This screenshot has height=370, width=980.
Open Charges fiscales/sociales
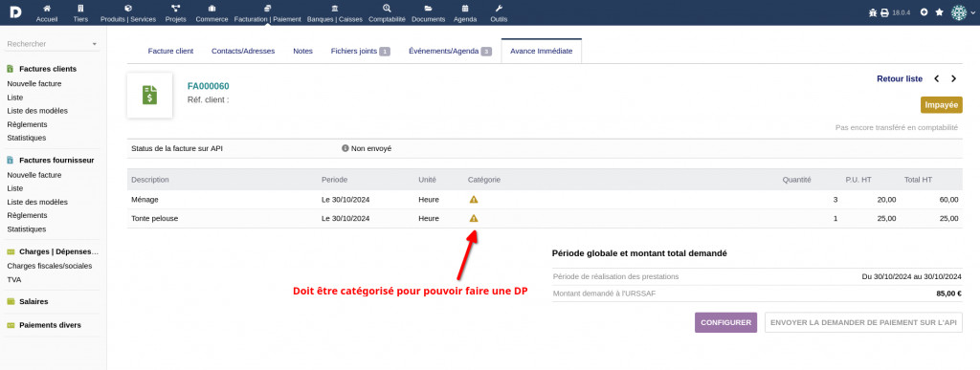pos(50,266)
